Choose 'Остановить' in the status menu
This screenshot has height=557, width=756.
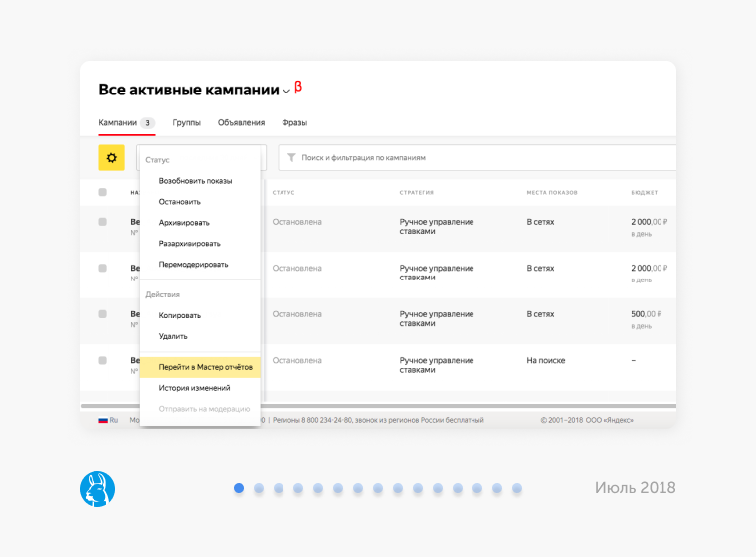coord(180,202)
